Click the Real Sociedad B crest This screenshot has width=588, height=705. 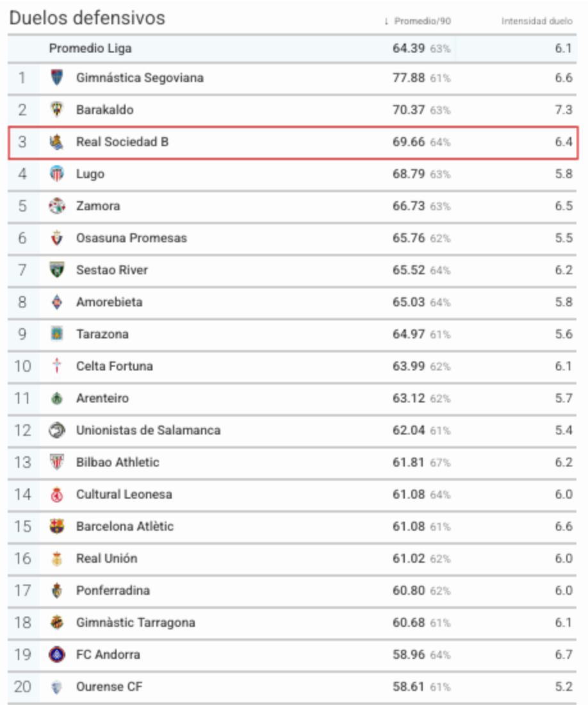(x=56, y=142)
